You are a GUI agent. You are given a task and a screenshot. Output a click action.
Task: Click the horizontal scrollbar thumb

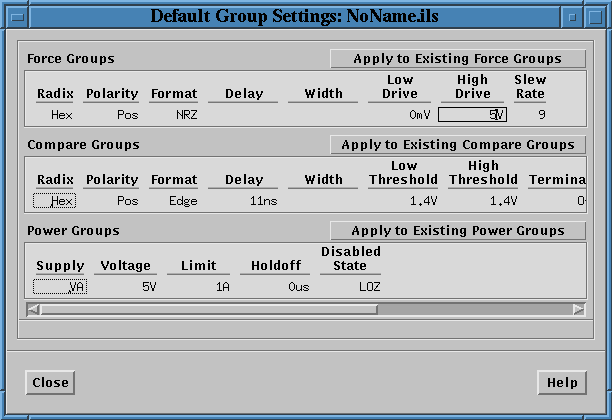coord(209,310)
